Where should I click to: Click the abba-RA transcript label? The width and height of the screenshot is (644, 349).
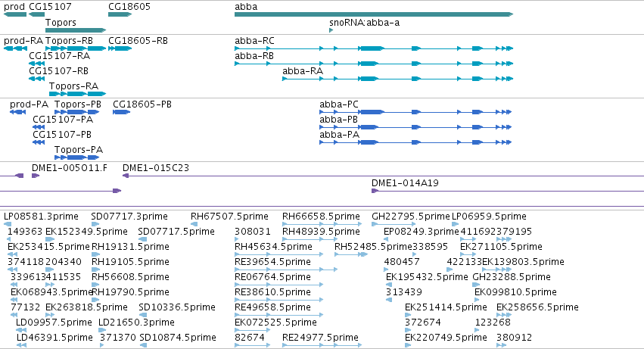(x=303, y=71)
